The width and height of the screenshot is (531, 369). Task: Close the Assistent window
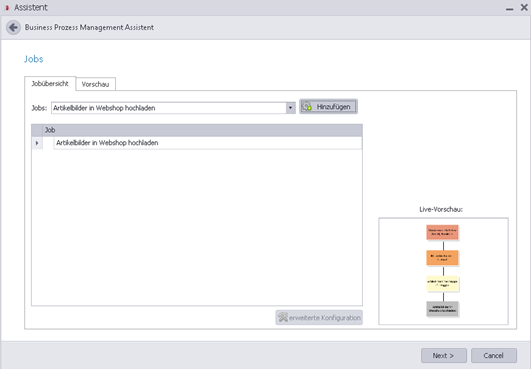524,7
